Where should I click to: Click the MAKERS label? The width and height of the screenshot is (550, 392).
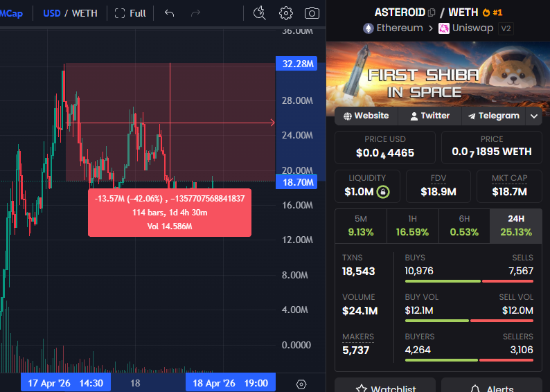point(358,337)
